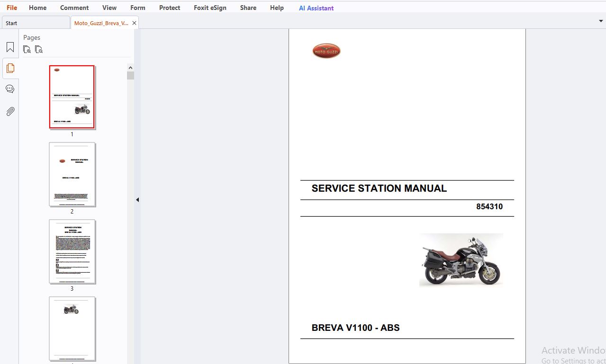Click the Pages panel title label
This screenshot has width=606, height=364.
pos(32,37)
